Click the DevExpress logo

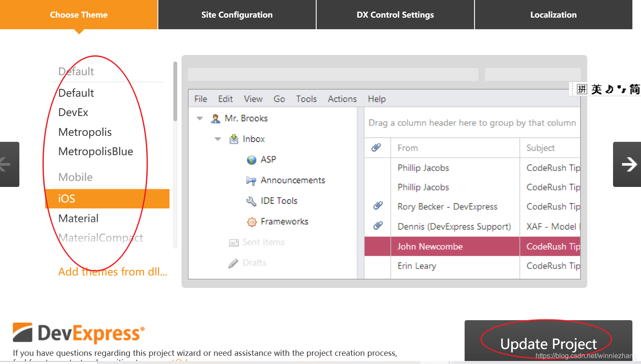(79, 333)
